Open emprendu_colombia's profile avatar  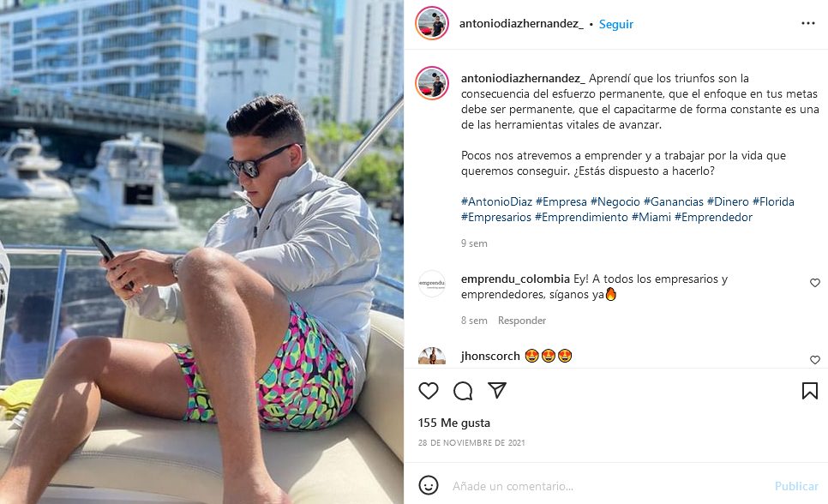pos(432,284)
